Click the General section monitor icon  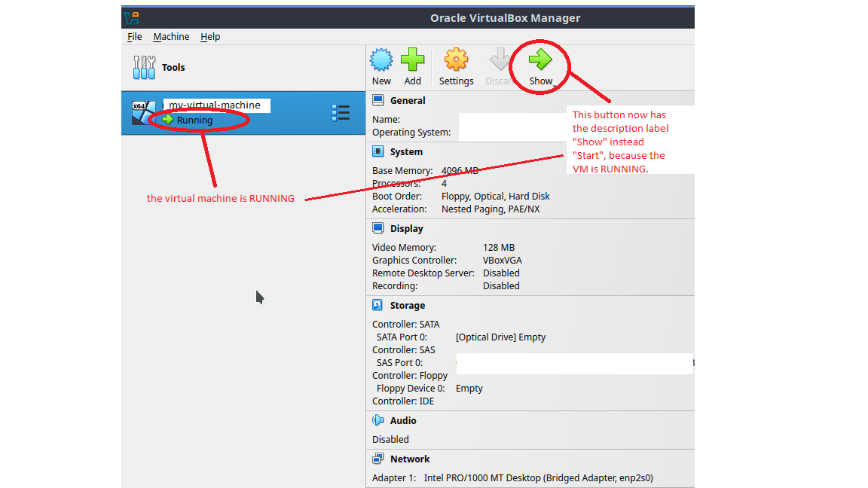pos(378,100)
